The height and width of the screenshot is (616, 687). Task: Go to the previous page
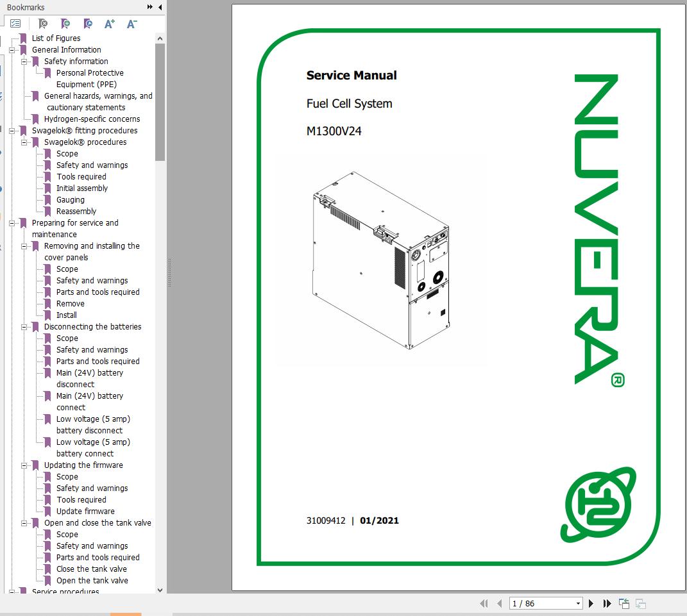[500, 603]
